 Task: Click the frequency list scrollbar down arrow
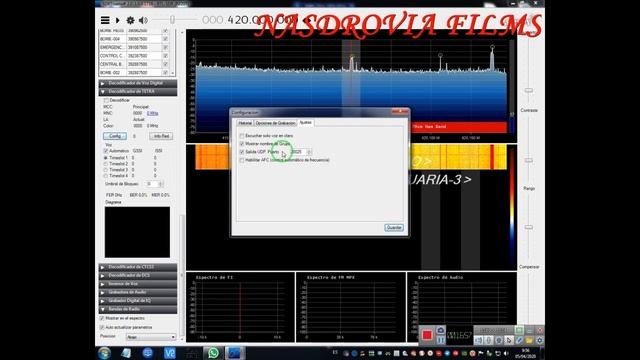click(173, 73)
